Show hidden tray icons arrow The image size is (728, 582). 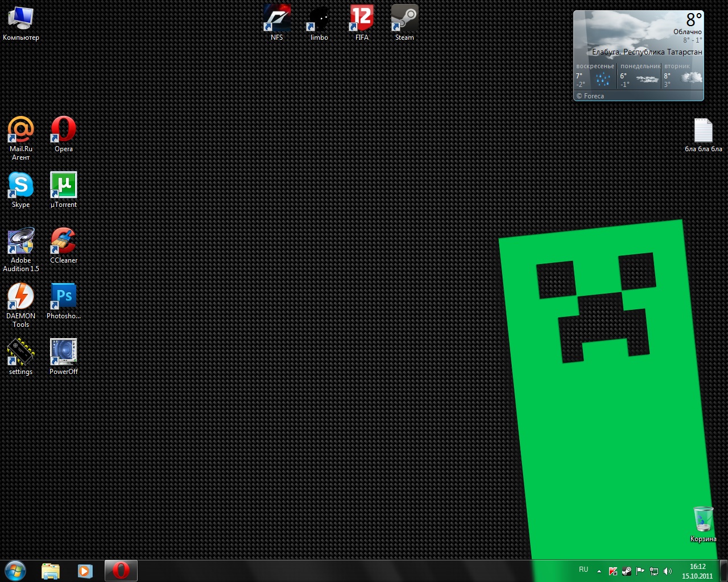[599, 571]
